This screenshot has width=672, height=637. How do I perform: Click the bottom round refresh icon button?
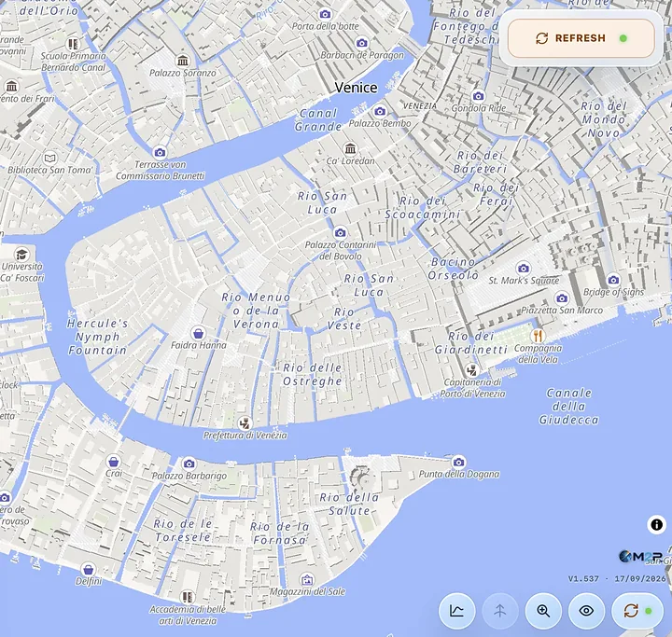(637, 611)
